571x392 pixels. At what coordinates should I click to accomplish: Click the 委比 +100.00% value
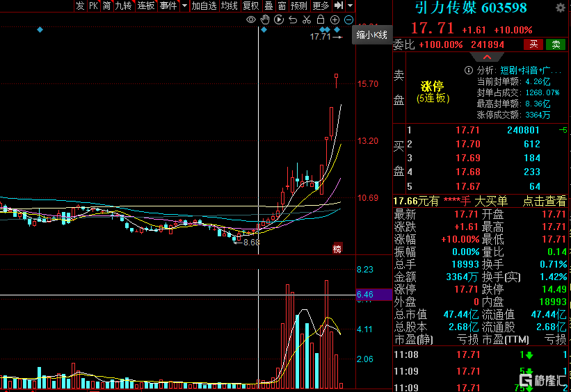pyautogui.click(x=441, y=44)
